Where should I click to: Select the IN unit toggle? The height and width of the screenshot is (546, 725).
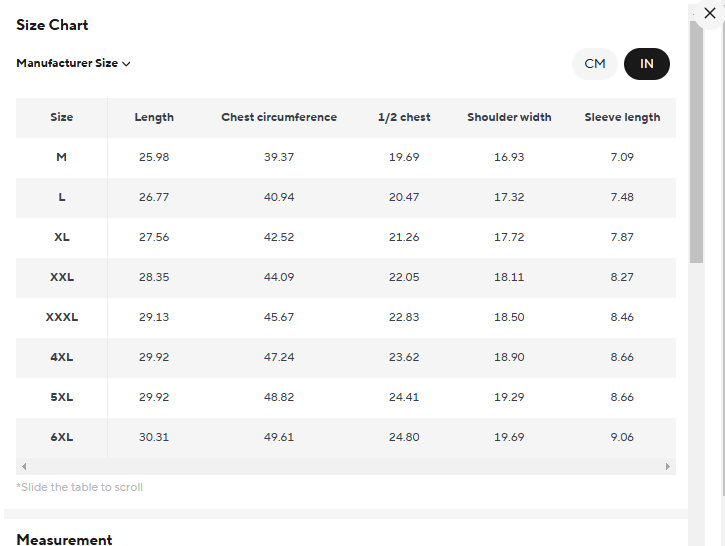point(647,64)
